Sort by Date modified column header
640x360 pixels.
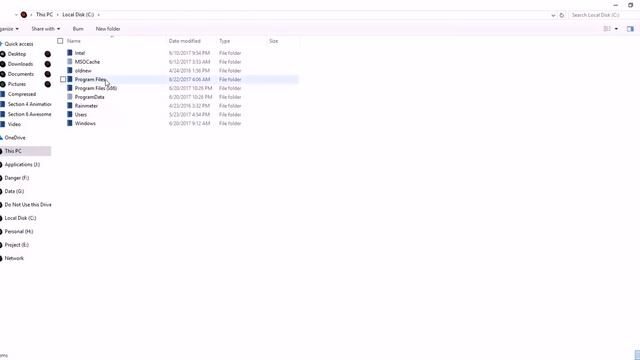184,41
